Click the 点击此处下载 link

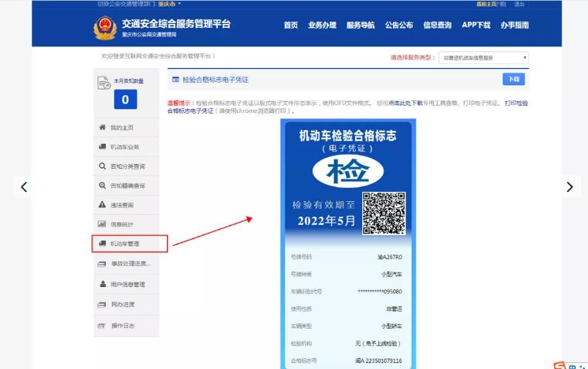(405, 103)
